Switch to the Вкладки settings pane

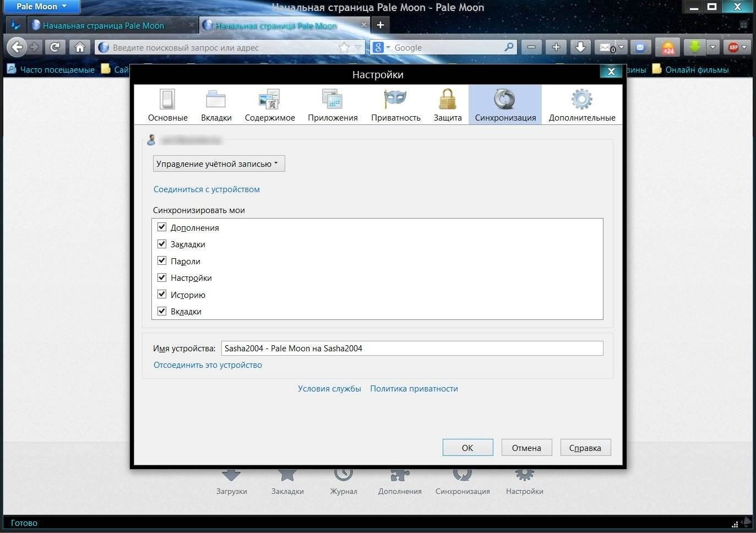pyautogui.click(x=216, y=105)
